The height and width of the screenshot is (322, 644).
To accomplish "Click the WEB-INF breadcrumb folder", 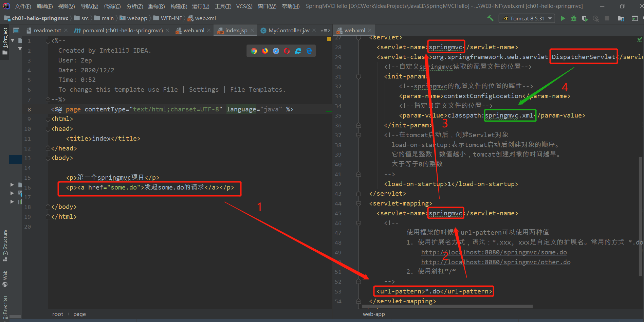I will [168, 18].
